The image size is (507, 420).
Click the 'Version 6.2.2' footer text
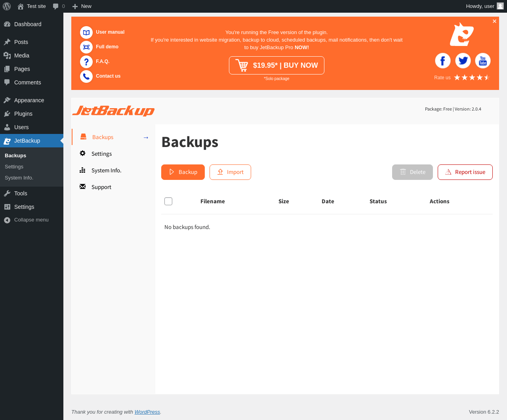point(484,412)
